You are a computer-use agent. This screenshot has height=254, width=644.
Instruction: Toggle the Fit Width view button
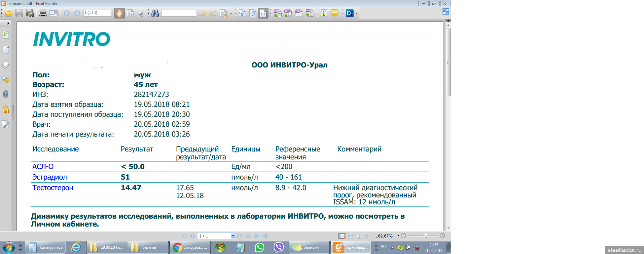[263, 13]
